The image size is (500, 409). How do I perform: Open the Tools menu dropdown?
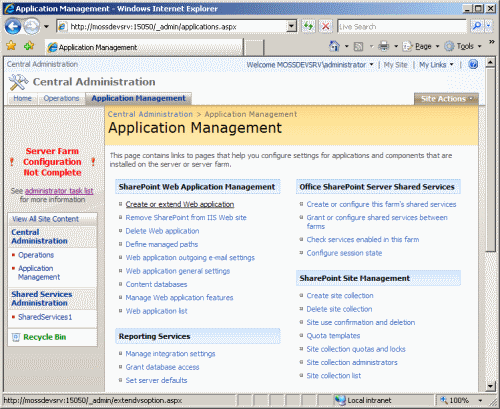pyautogui.click(x=464, y=46)
